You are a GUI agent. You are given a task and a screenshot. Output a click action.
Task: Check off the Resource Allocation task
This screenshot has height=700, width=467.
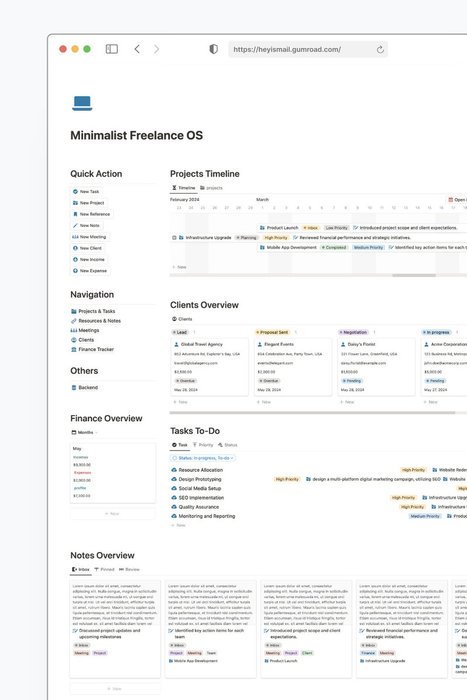click(x=174, y=470)
